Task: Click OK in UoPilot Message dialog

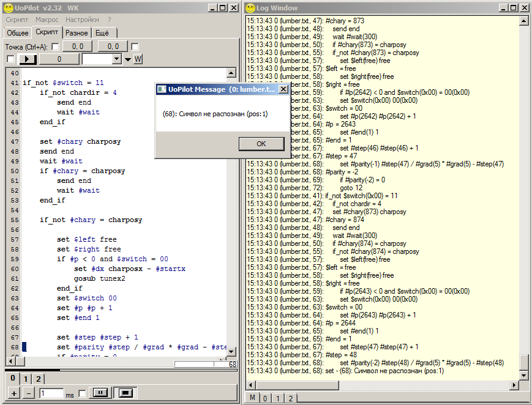Action: pos(261,144)
